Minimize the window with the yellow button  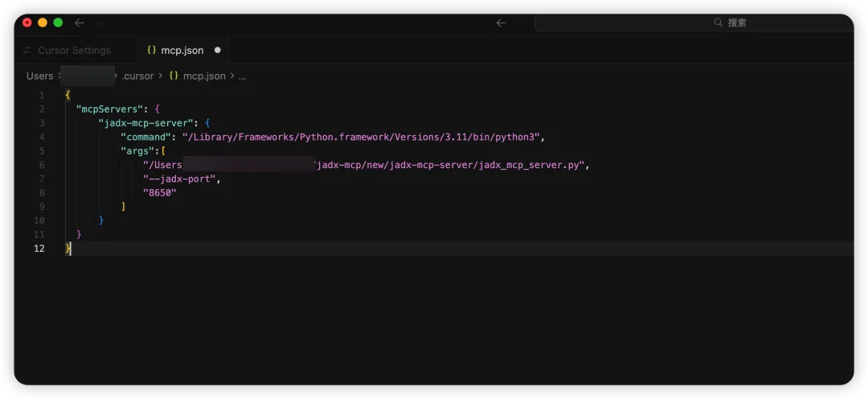[43, 23]
